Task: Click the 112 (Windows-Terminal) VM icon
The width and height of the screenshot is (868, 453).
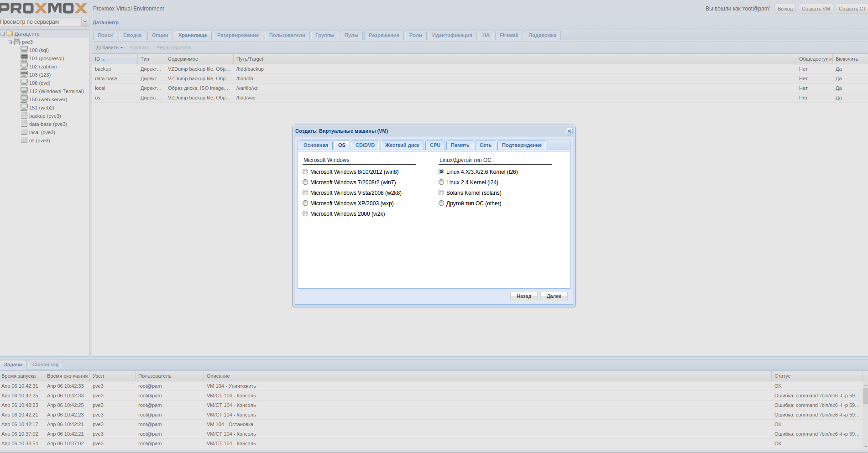Action: pyautogui.click(x=24, y=91)
